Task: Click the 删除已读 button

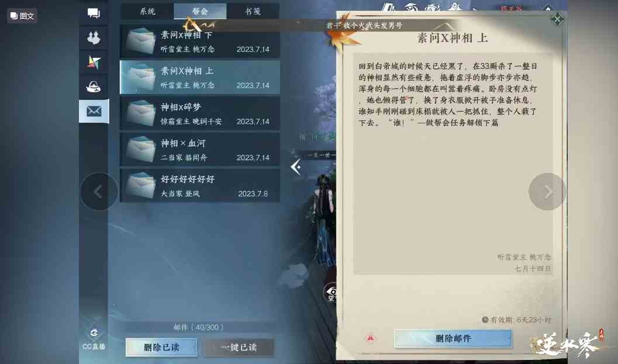Action: (x=161, y=347)
